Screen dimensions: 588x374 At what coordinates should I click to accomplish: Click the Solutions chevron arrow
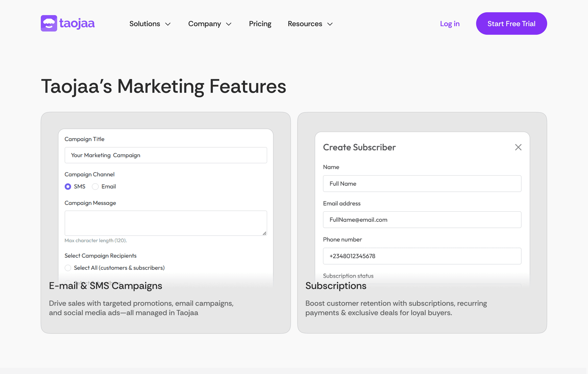tap(168, 24)
